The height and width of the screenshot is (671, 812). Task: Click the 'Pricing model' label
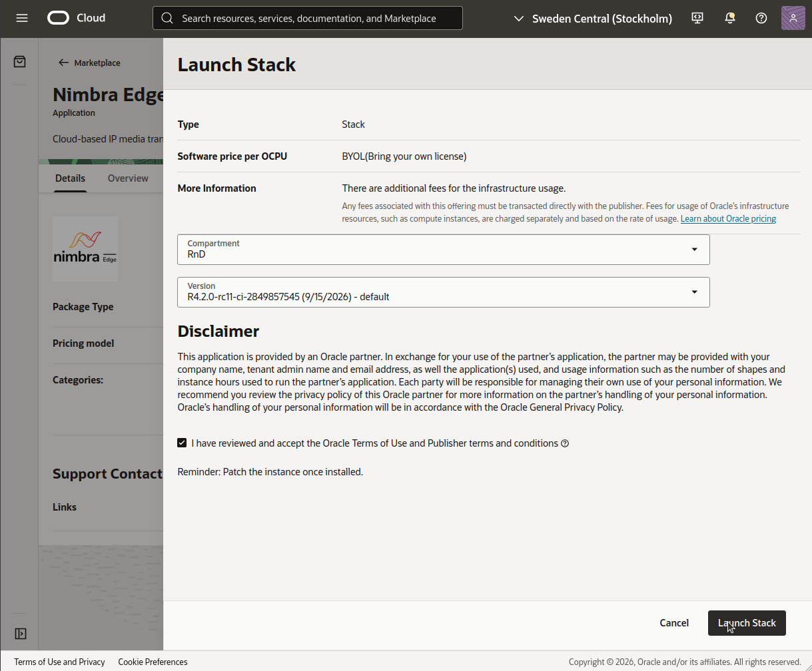(83, 343)
